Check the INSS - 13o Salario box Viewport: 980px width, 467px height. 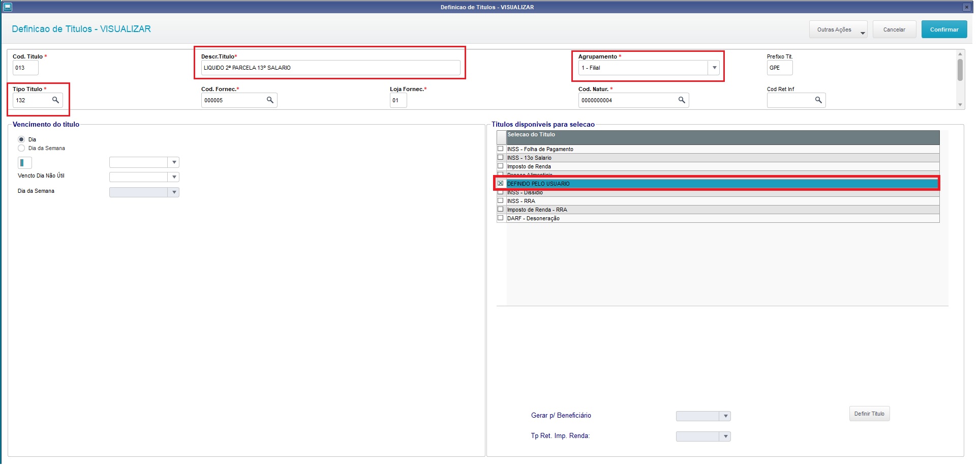click(x=501, y=157)
